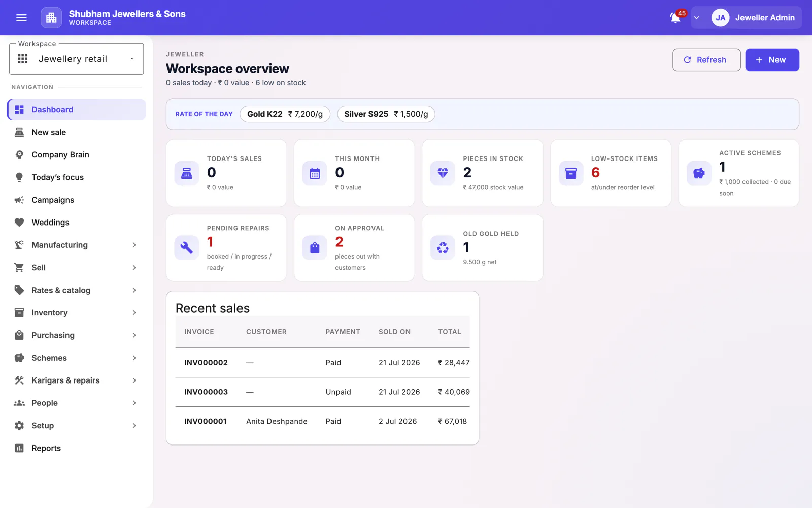Click the Inventory box icon
The width and height of the screenshot is (812, 508).
click(x=19, y=313)
